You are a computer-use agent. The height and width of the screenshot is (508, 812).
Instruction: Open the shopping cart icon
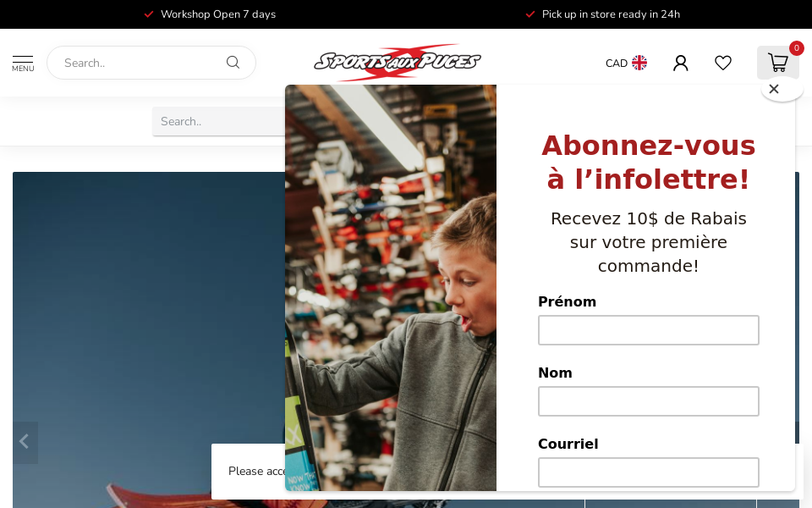(778, 63)
